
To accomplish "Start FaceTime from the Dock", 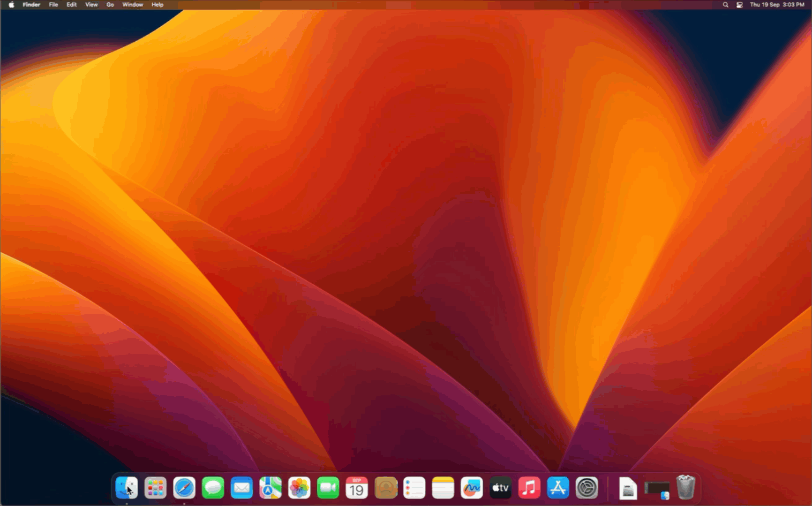I will [328, 488].
